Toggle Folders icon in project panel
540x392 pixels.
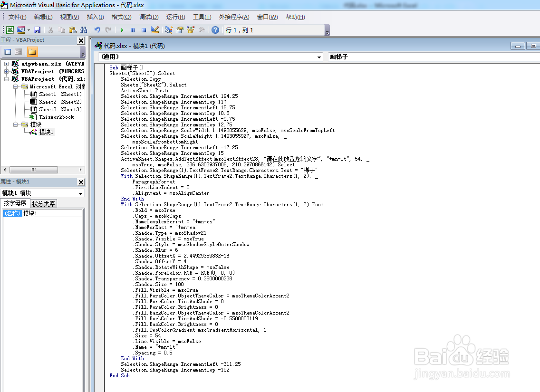[32, 52]
